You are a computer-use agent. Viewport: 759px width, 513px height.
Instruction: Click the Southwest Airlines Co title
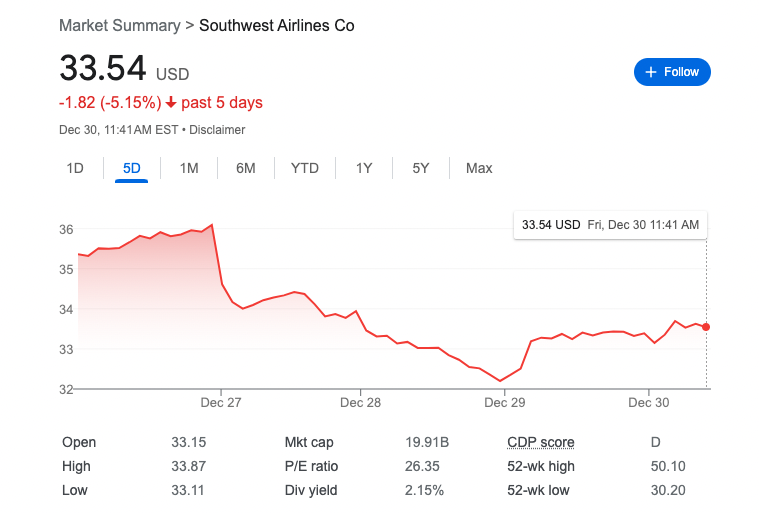click(277, 25)
